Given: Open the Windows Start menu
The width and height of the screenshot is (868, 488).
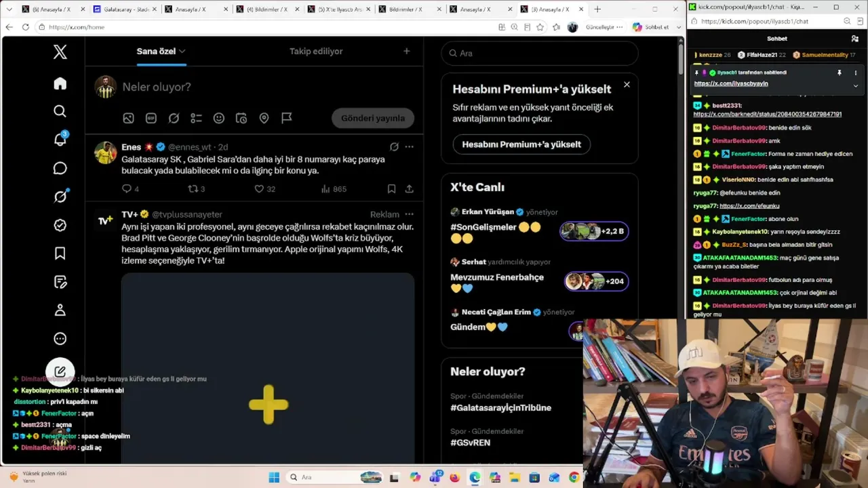Looking at the screenshot, I should [274, 477].
